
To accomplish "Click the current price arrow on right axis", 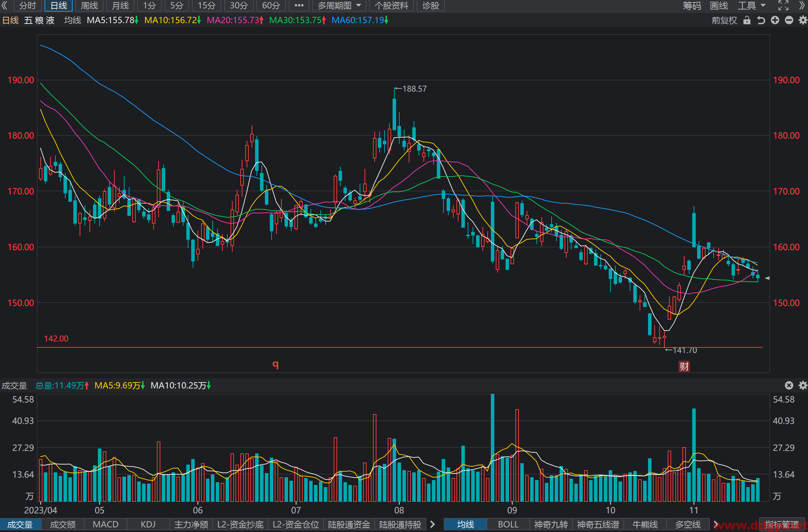I will pyautogui.click(x=767, y=278).
